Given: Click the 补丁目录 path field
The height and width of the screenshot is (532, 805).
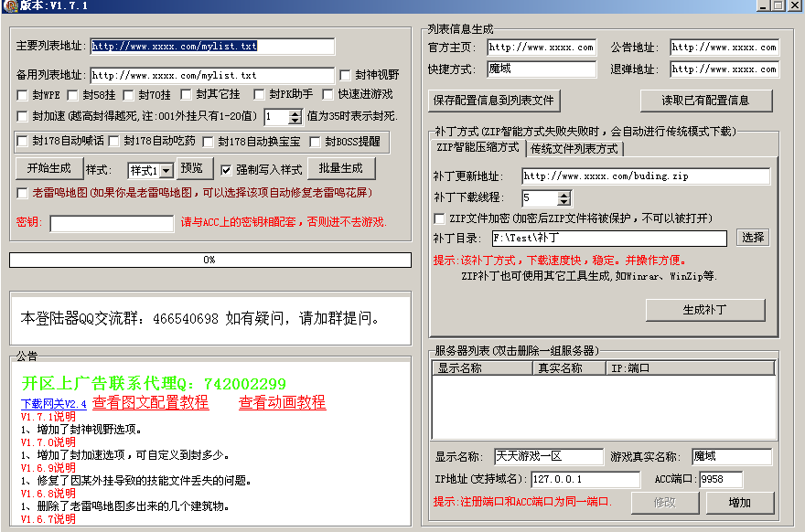Looking at the screenshot, I should coord(609,238).
